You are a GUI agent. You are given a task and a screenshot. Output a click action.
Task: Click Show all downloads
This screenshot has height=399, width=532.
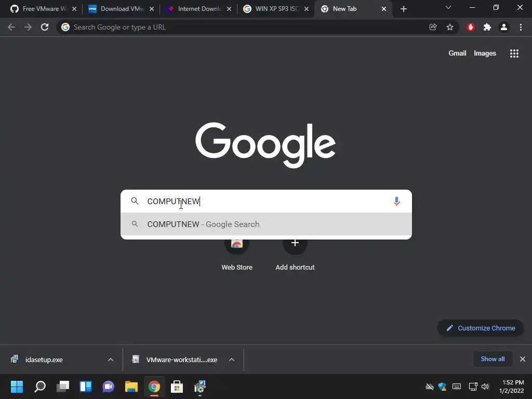tap(493, 359)
